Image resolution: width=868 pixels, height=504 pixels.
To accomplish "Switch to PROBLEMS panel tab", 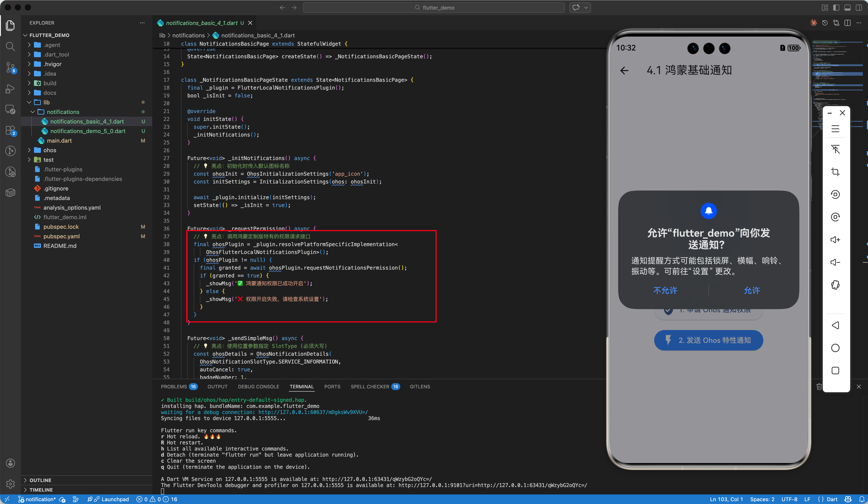I will point(179,387).
